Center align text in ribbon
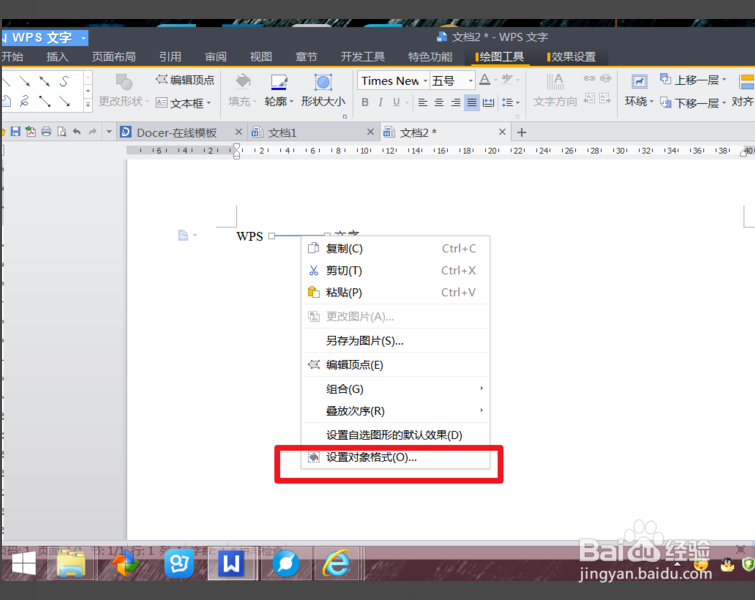Screen dimensions: 755x600 pyautogui.click(x=439, y=102)
